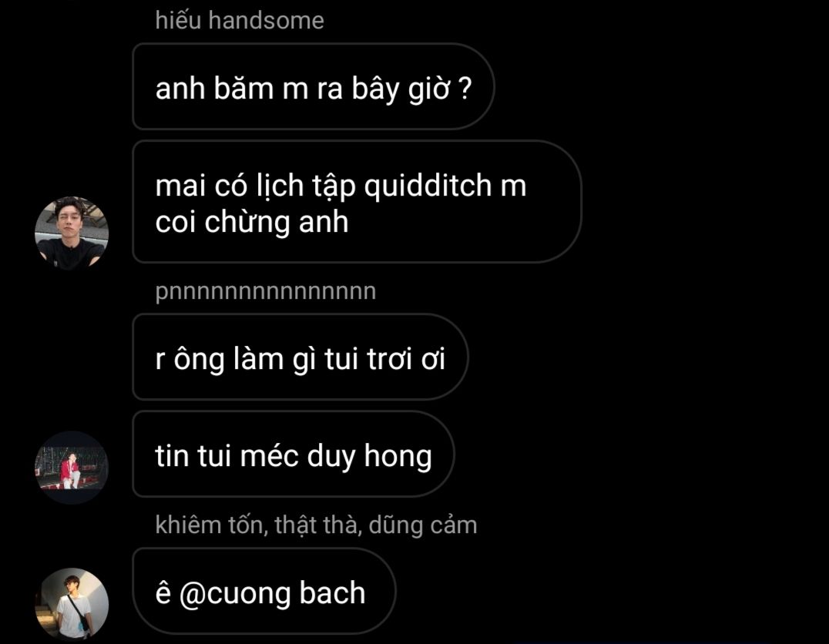Tap the avatar with the red jacket
829x644 pixels.
(72, 468)
